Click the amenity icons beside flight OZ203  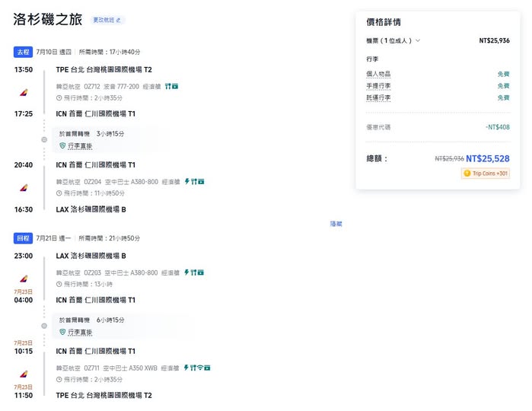point(194,272)
